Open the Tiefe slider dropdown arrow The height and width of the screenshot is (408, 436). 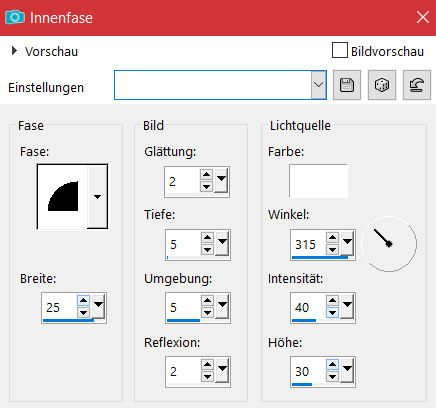pyautogui.click(x=222, y=243)
